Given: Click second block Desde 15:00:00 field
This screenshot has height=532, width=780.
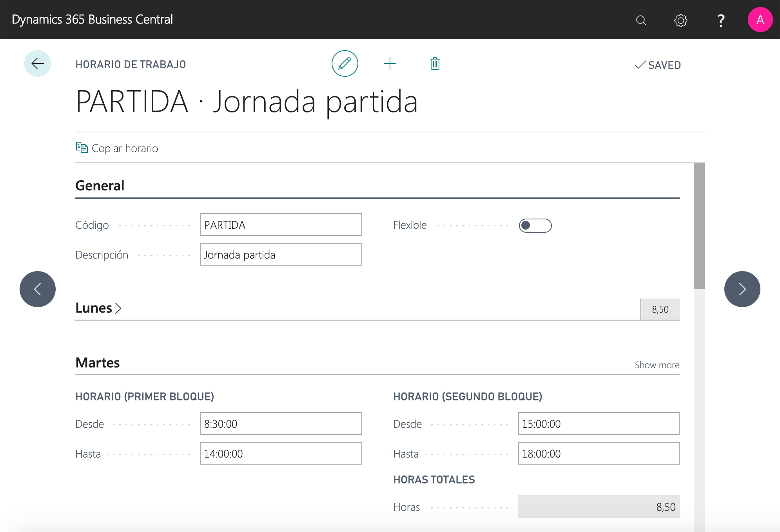Looking at the screenshot, I should pyautogui.click(x=598, y=424).
